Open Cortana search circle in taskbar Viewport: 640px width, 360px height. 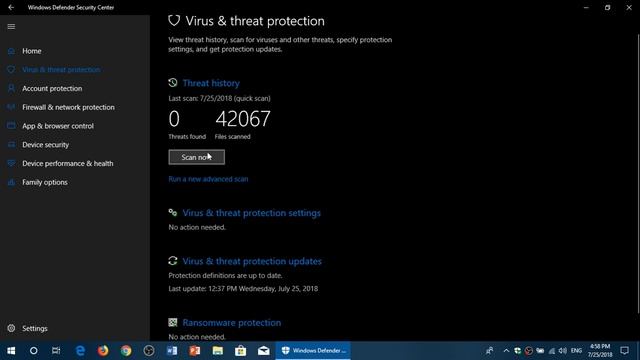[33, 351]
